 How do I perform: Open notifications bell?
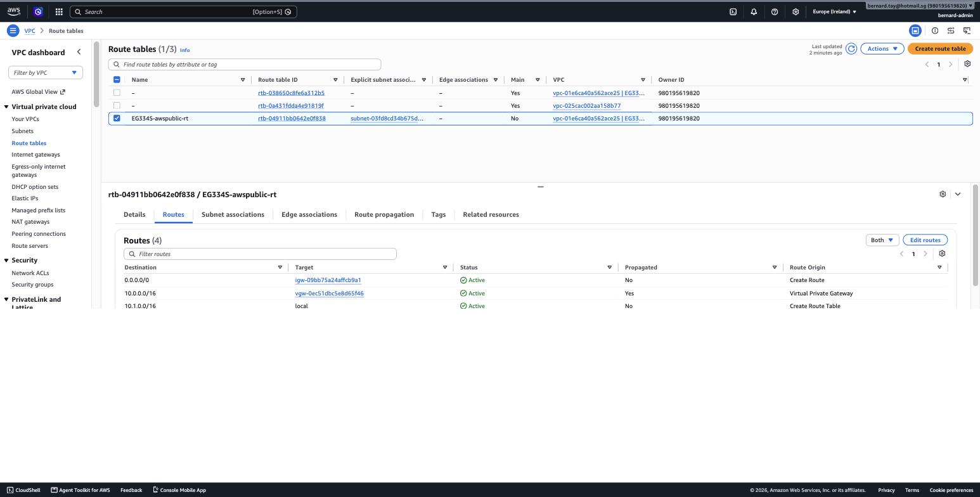tap(754, 11)
